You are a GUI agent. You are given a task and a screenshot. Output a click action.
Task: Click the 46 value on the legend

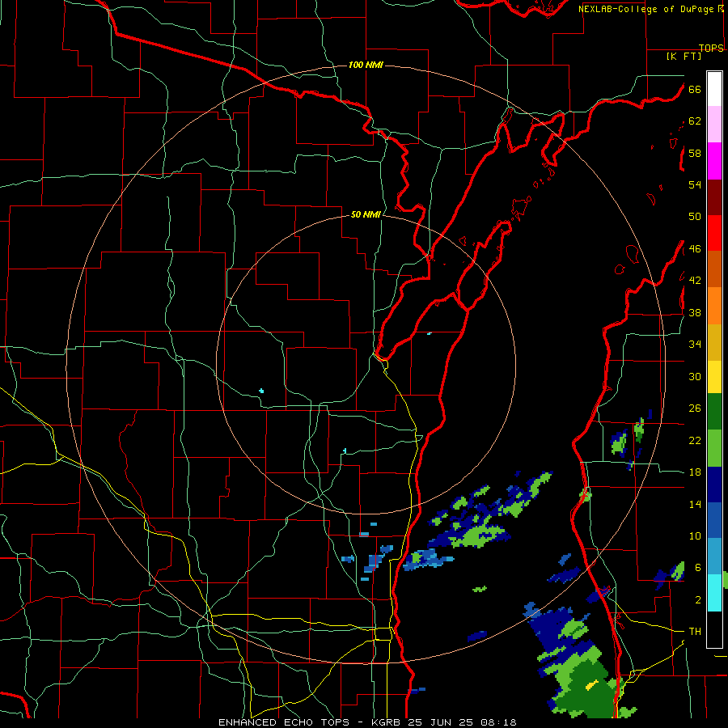coord(695,249)
